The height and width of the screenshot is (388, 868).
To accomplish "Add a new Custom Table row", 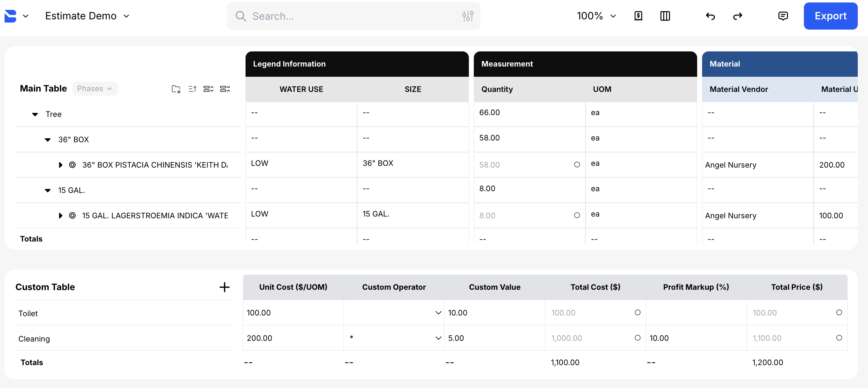I will [x=224, y=287].
